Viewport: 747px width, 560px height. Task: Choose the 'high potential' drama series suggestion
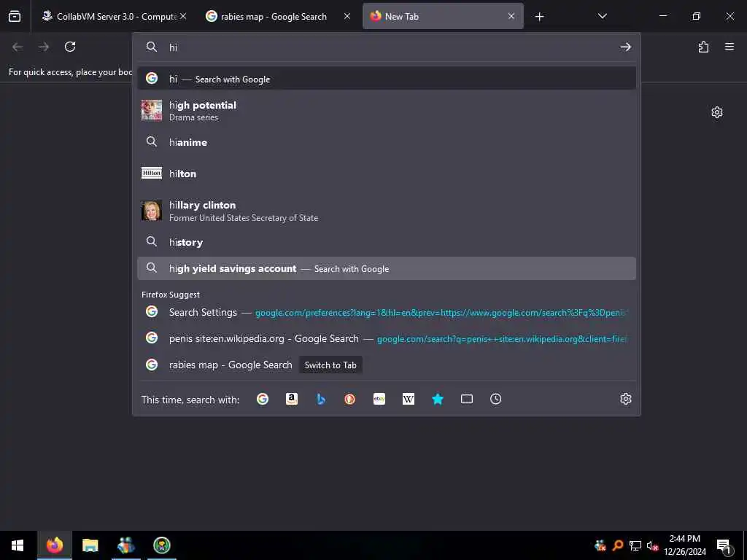pos(387,111)
